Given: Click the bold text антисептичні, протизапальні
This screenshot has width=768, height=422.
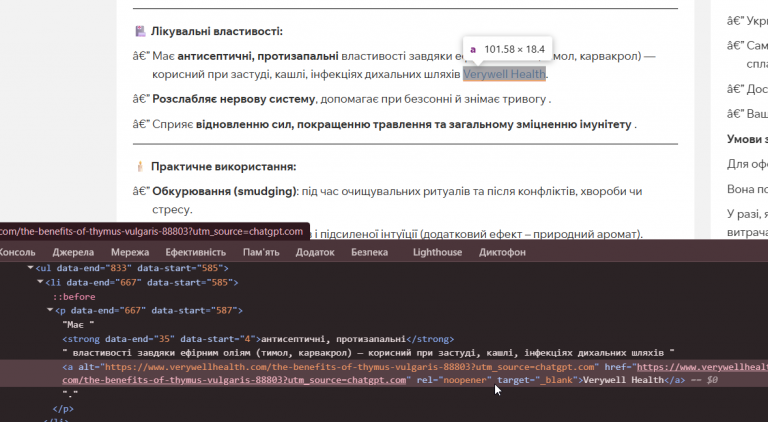Looking at the screenshot, I should (x=258, y=56).
